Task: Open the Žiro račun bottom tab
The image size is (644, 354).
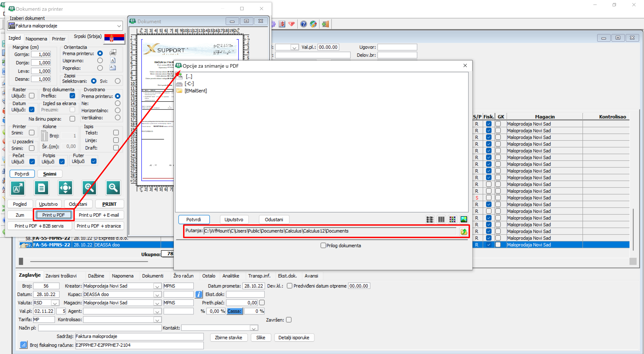Action: tap(183, 276)
